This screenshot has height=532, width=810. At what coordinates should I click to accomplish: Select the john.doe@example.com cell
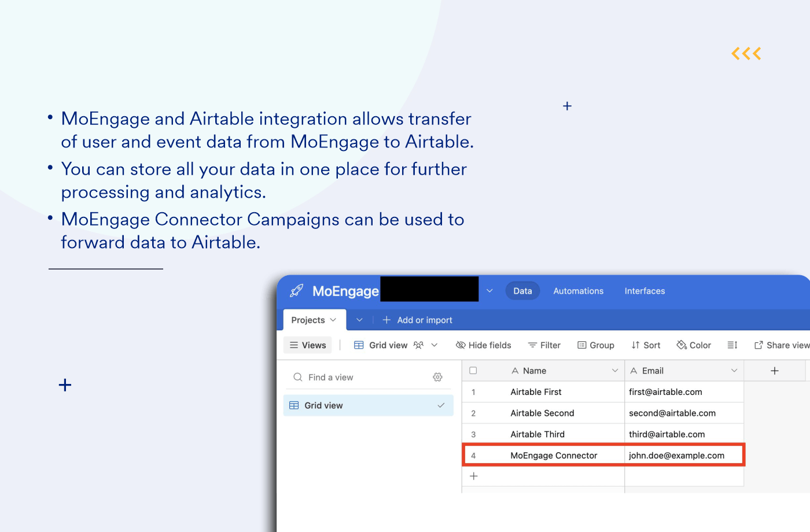click(684, 456)
